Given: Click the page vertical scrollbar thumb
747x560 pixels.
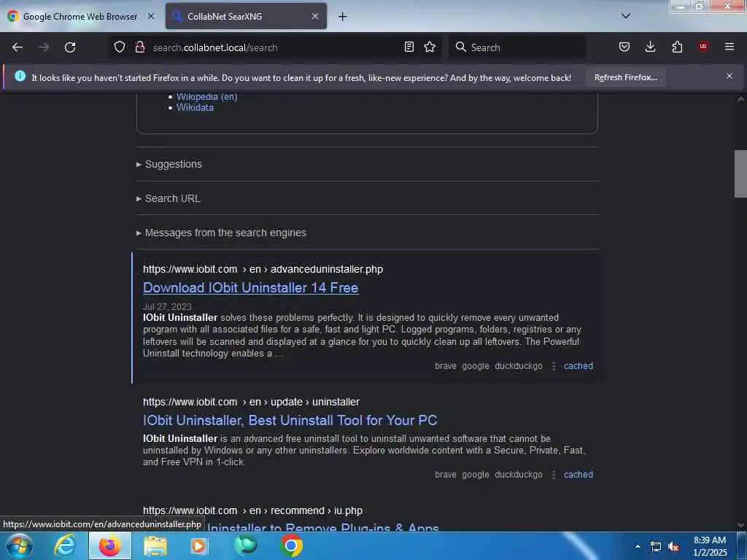Looking at the screenshot, I should coord(740,174).
